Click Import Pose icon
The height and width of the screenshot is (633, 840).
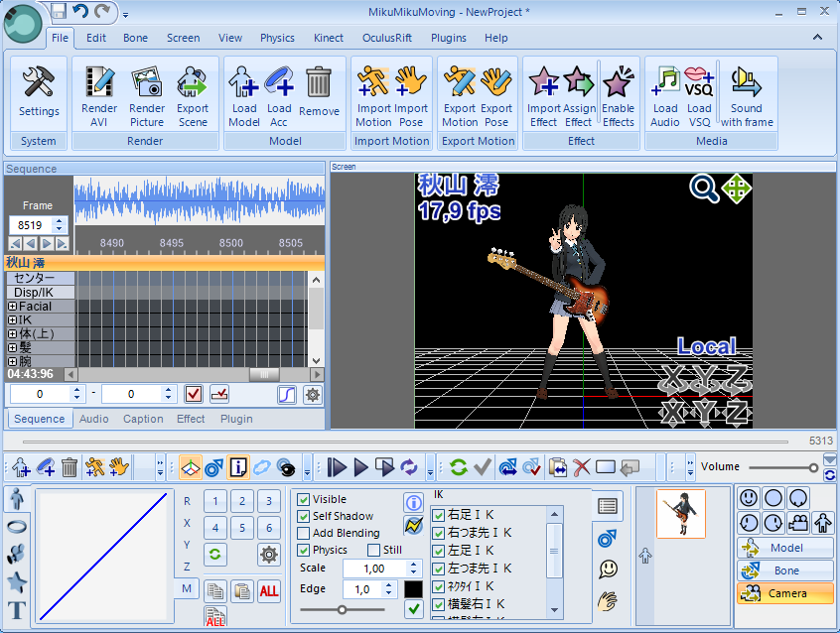click(411, 81)
